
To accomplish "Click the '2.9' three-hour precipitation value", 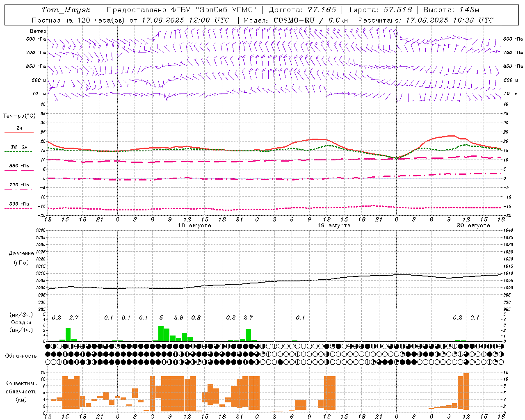I will point(178,318).
